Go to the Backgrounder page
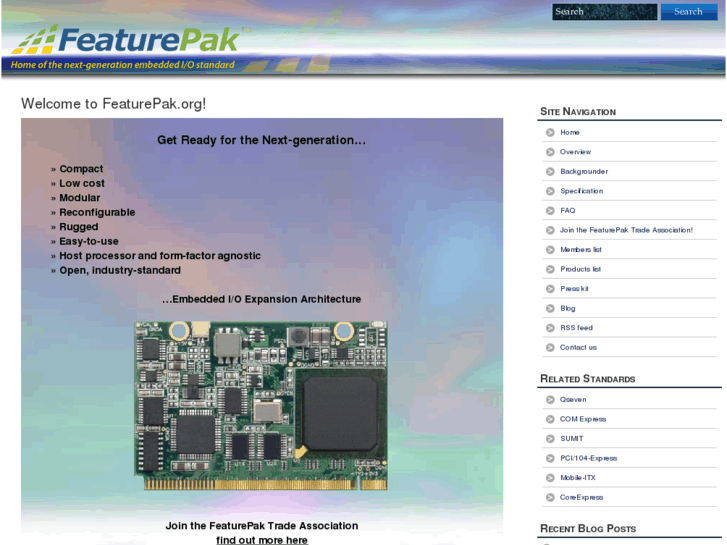The width and height of the screenshot is (727, 545). [x=584, y=171]
